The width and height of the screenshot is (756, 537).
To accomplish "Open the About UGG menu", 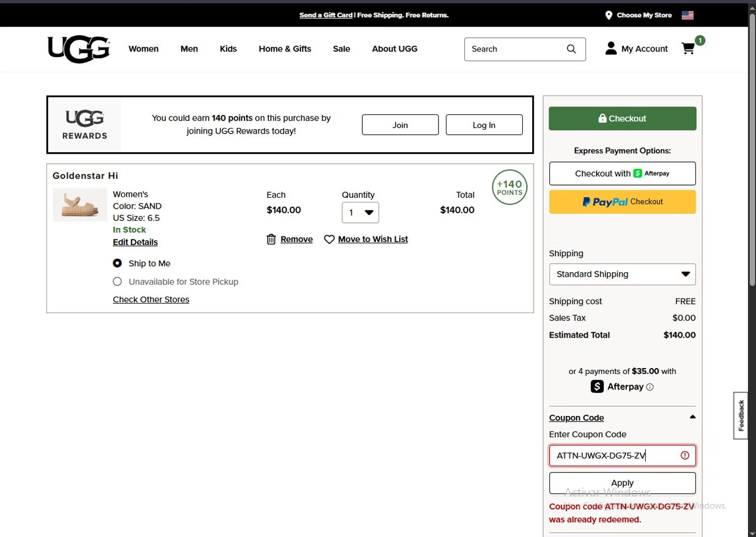I will point(395,49).
